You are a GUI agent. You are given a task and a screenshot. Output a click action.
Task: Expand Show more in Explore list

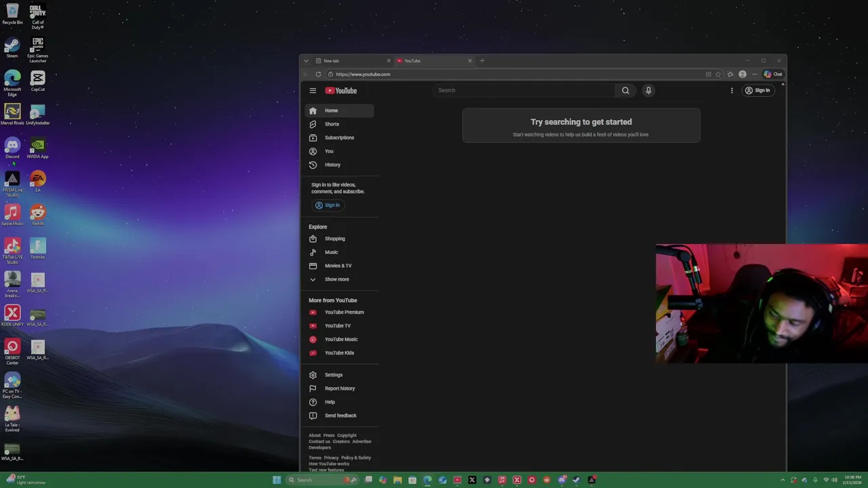point(339,279)
